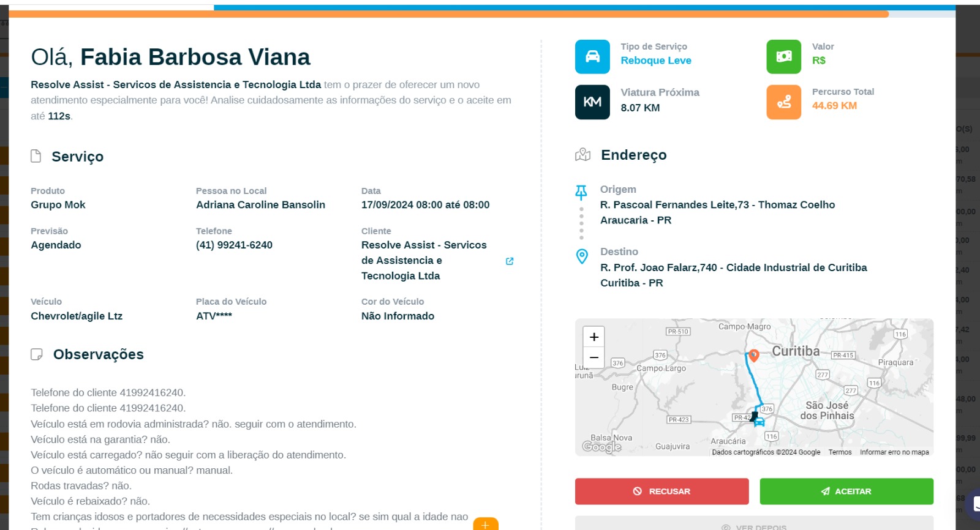This screenshot has width=980, height=530.
Task: Open the map Termos link
Action: coord(840,452)
